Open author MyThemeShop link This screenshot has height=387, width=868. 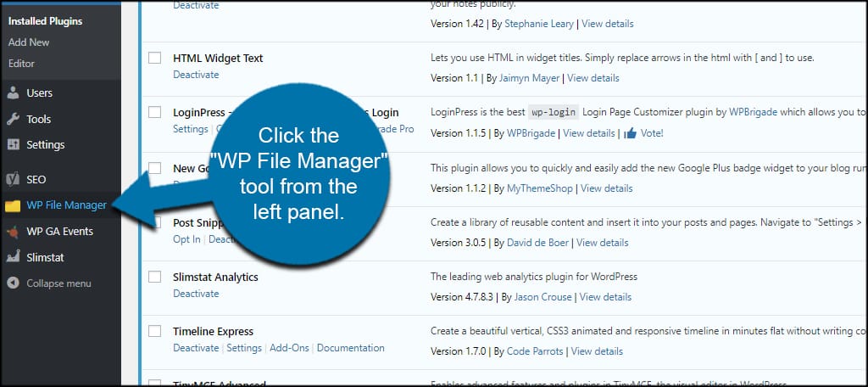click(540, 188)
